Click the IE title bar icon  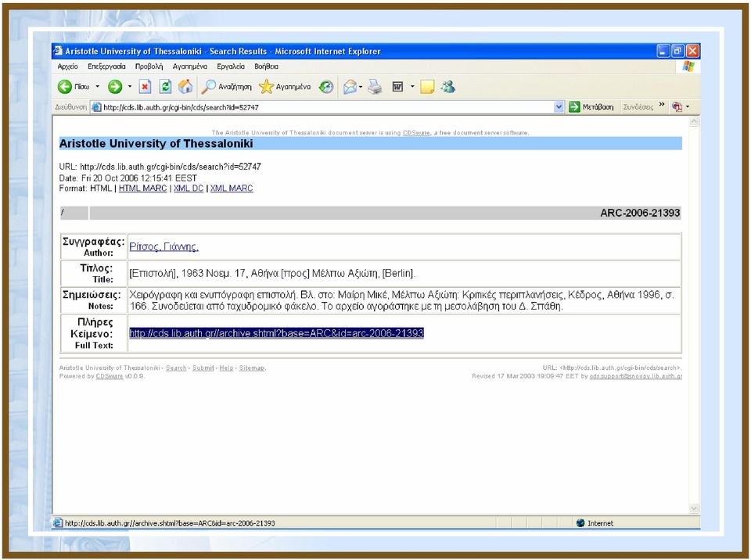click(58, 50)
